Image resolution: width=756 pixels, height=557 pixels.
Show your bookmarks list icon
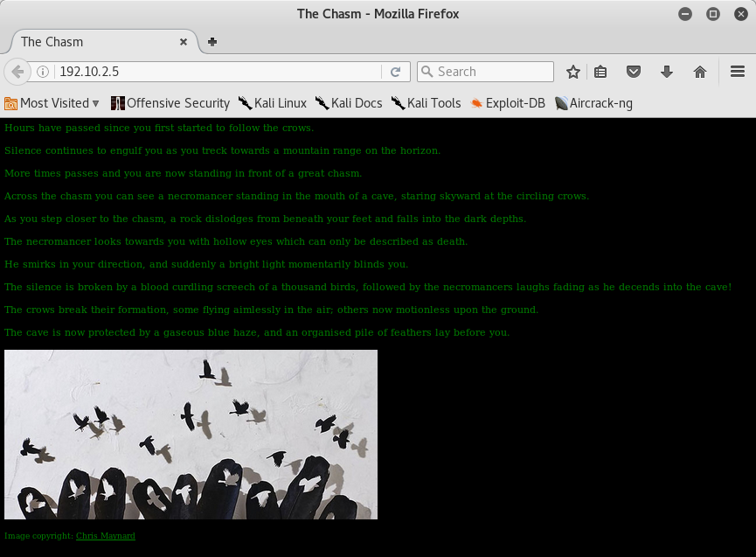pos(600,72)
